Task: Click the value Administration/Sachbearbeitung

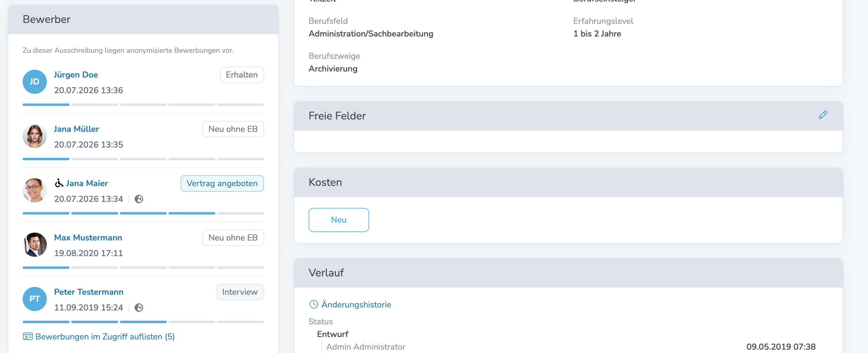Action: pyautogui.click(x=371, y=34)
